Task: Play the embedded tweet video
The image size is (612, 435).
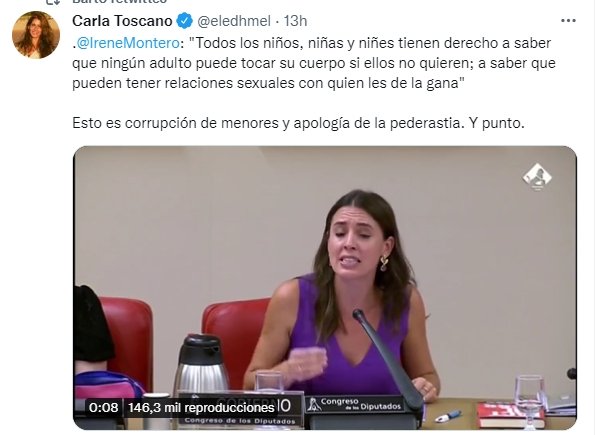Action: point(325,288)
